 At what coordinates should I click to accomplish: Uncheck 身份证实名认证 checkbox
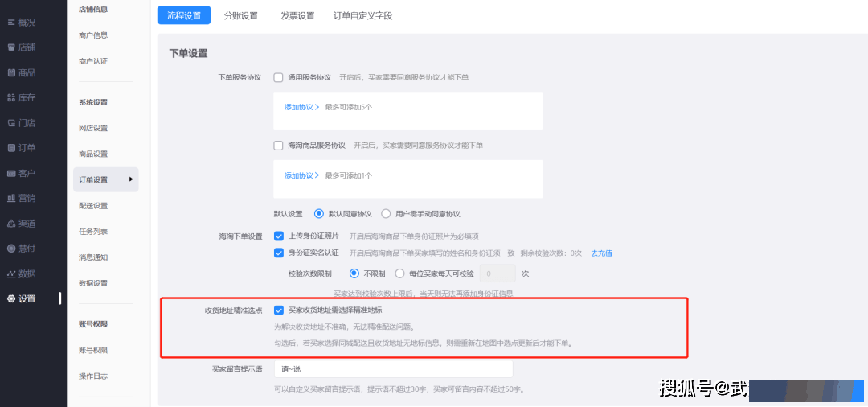(x=278, y=253)
